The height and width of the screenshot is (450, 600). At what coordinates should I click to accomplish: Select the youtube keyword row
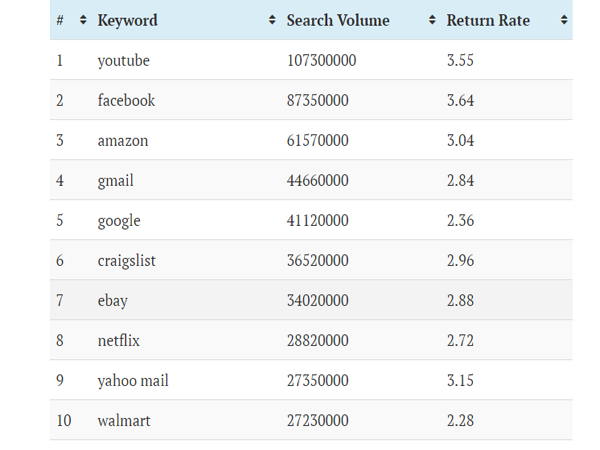pyautogui.click(x=311, y=60)
